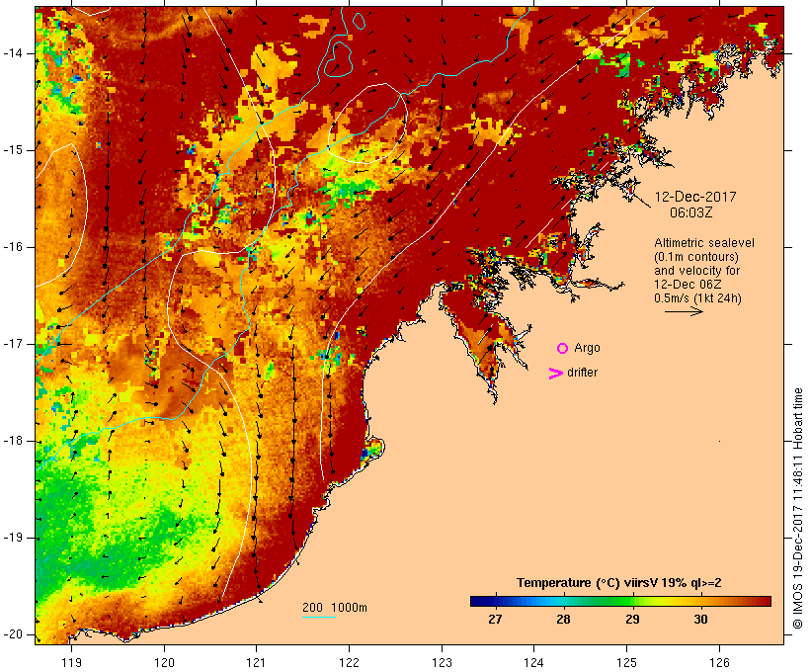The width and height of the screenshot is (810, 672).
Task: Click the latitude axis label -15
Action: click(x=13, y=150)
